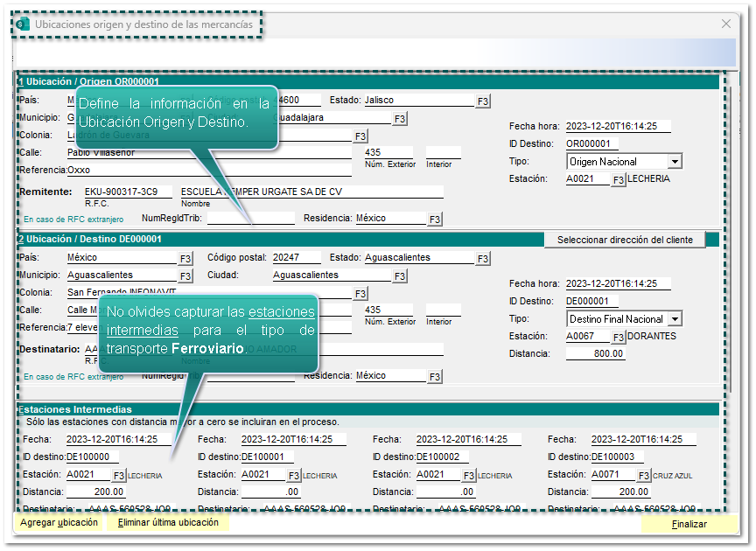Screen dimensions: 756x551
Task: Open the F3 lookup for origin Ciudad Guadalajara
Action: (399, 119)
